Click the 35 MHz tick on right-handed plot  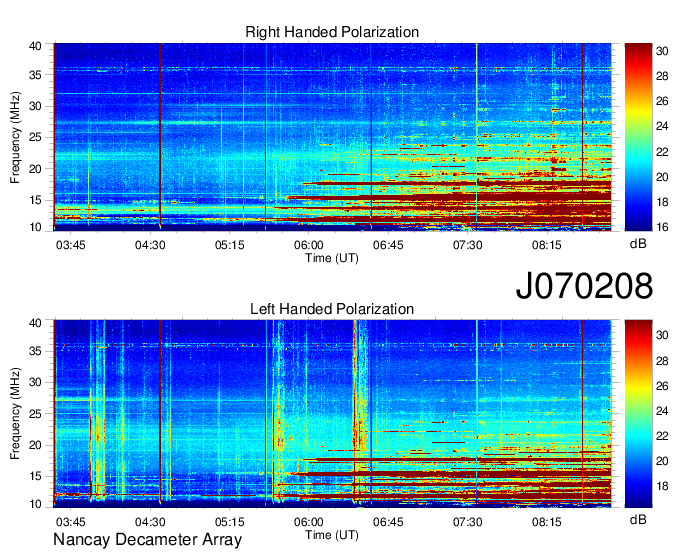[35, 75]
